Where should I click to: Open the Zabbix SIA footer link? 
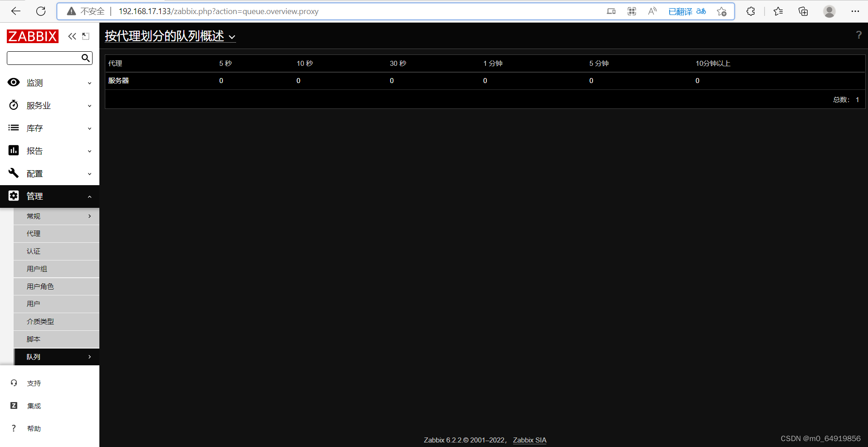530,440
